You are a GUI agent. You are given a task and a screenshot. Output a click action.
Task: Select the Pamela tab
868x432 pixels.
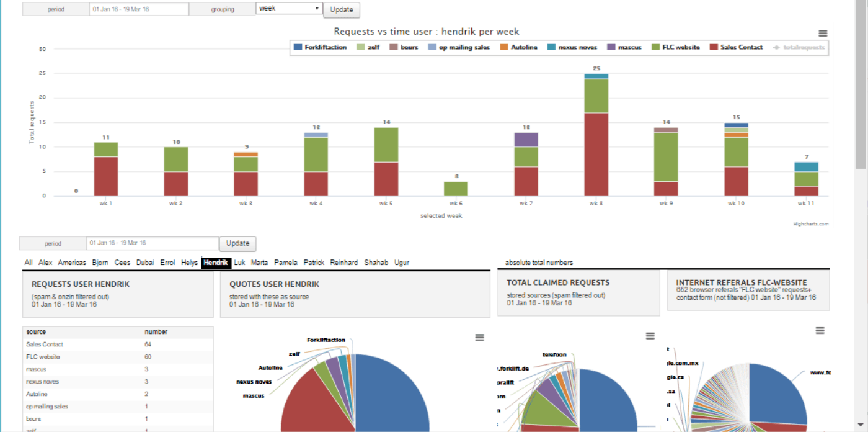click(x=286, y=263)
